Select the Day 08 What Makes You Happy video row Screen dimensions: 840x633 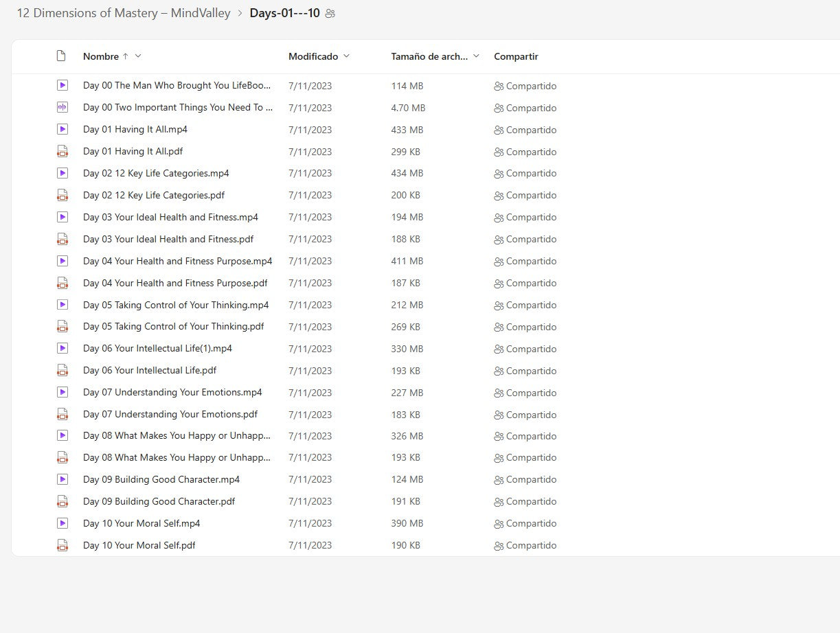[177, 436]
